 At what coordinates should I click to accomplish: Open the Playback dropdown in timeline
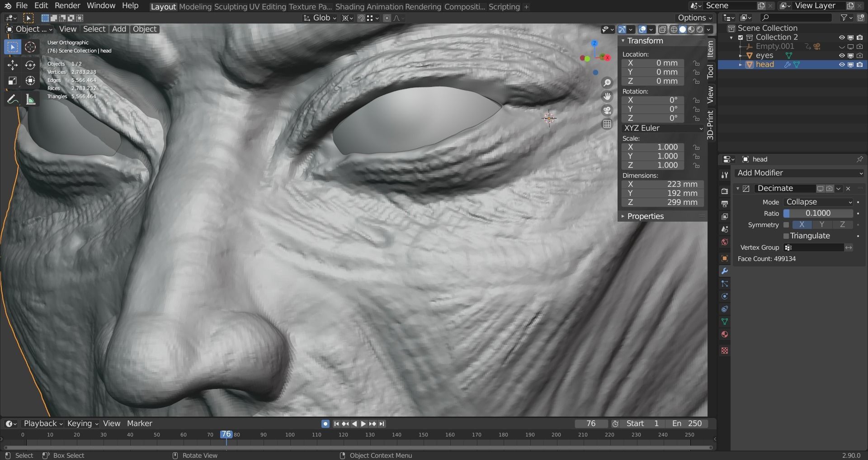click(43, 424)
